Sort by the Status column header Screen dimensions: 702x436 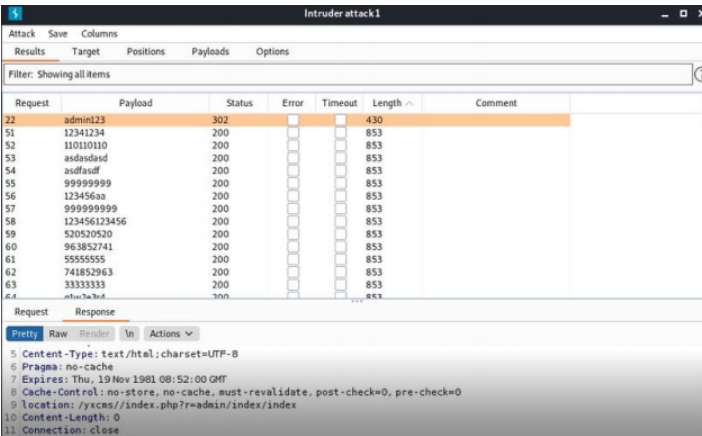239,103
